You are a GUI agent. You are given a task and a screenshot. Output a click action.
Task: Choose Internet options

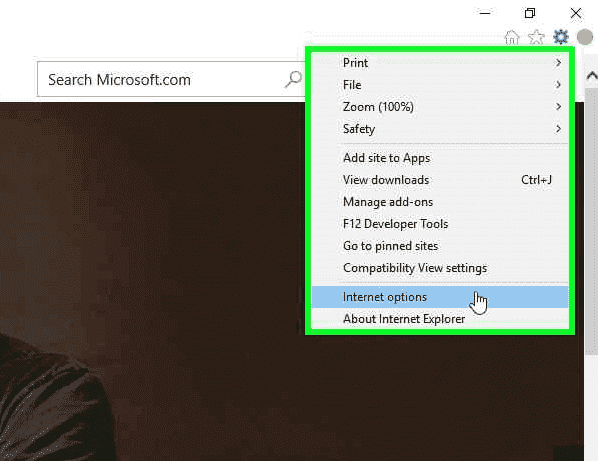coord(440,297)
